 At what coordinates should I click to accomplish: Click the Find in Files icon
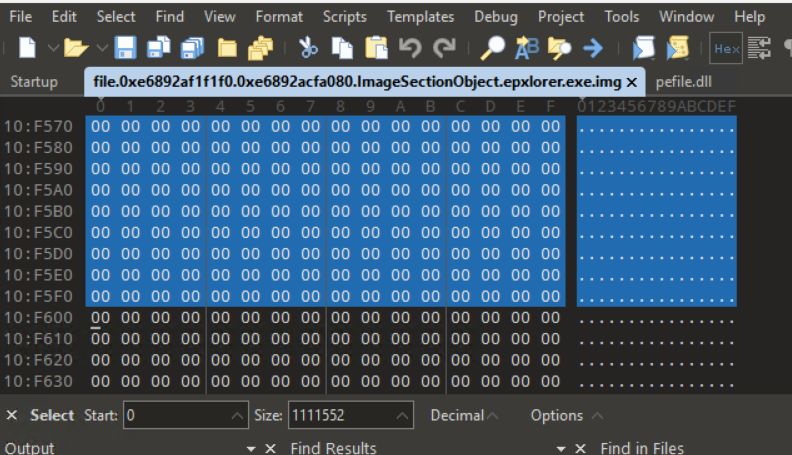point(560,48)
